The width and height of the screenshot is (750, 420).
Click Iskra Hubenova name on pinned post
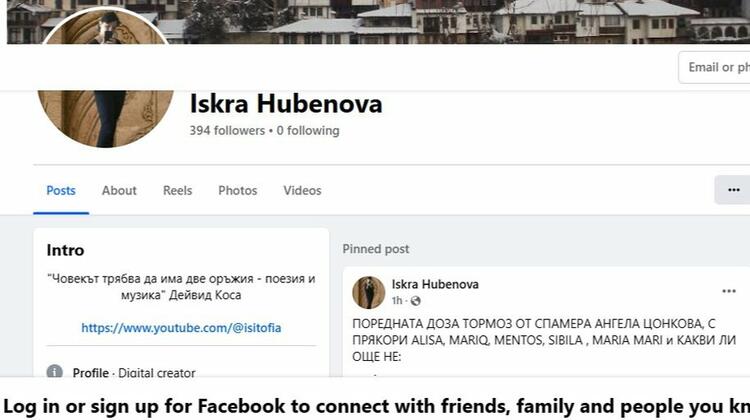click(435, 284)
